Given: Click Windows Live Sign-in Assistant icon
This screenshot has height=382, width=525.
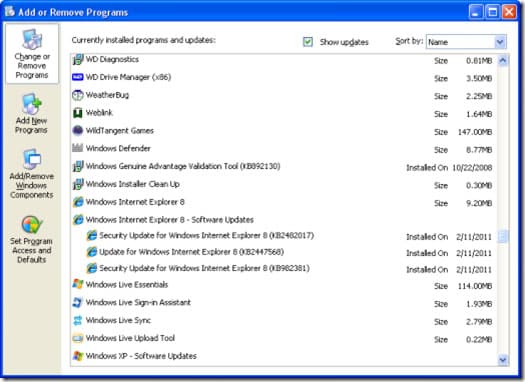Looking at the screenshot, I should click(x=78, y=302).
